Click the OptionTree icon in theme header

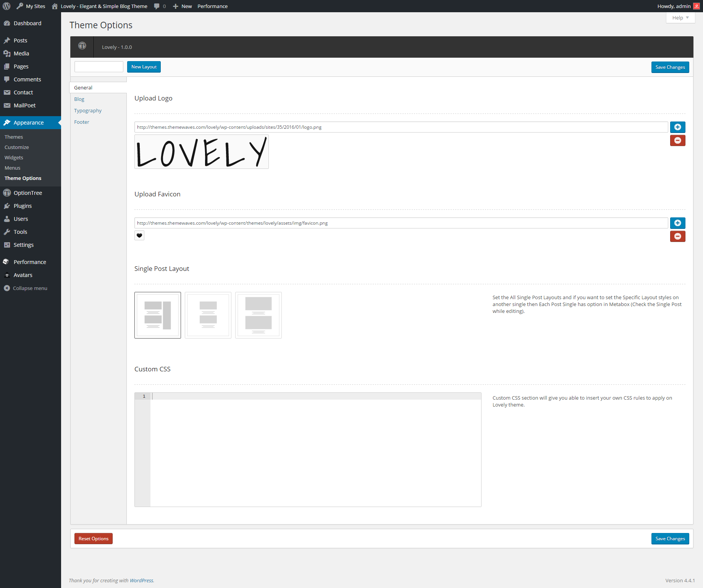pyautogui.click(x=82, y=46)
